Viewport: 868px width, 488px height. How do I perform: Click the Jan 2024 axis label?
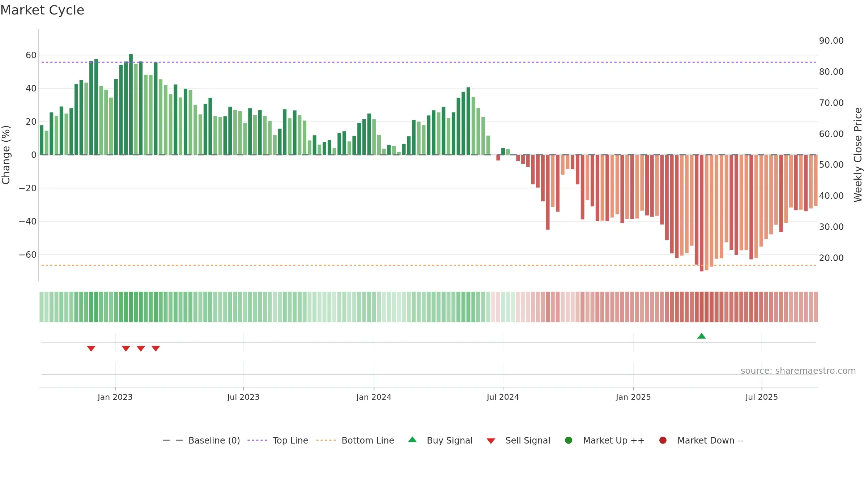point(374,397)
